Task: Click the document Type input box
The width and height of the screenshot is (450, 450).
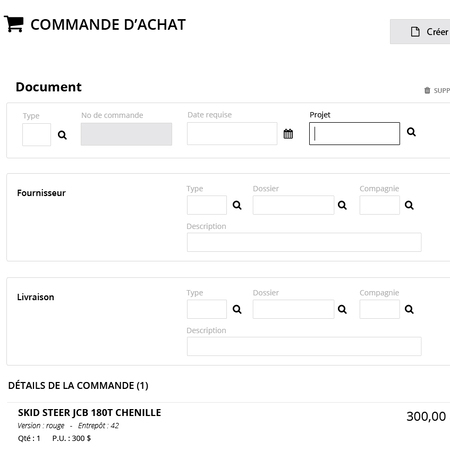Action: tap(37, 135)
